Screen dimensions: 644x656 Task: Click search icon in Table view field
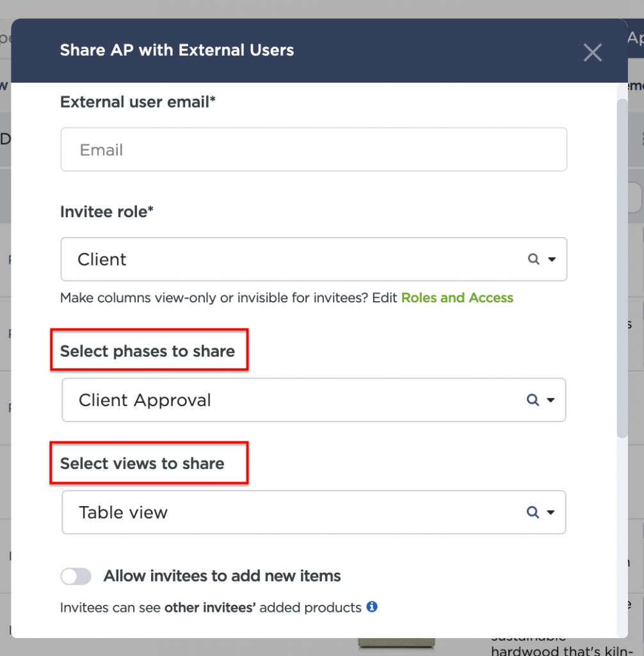pyautogui.click(x=533, y=512)
